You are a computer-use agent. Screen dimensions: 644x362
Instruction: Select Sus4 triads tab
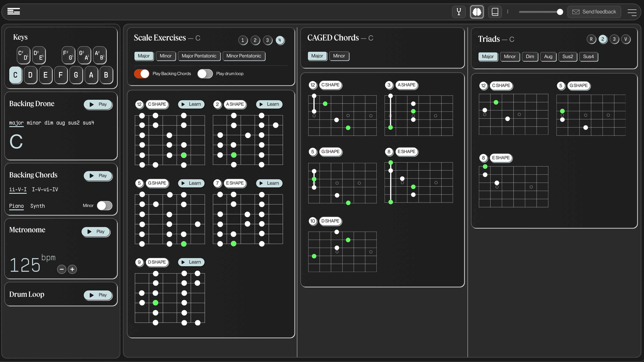coord(588,57)
